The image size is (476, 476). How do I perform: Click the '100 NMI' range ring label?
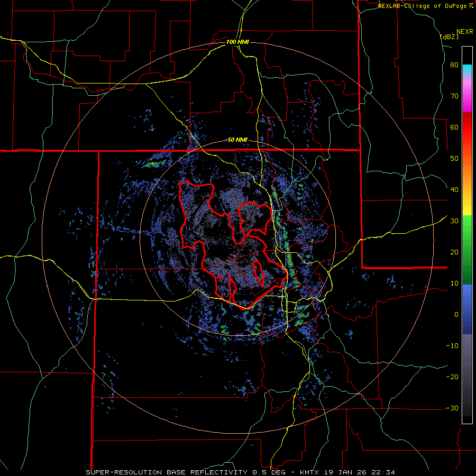point(237,42)
